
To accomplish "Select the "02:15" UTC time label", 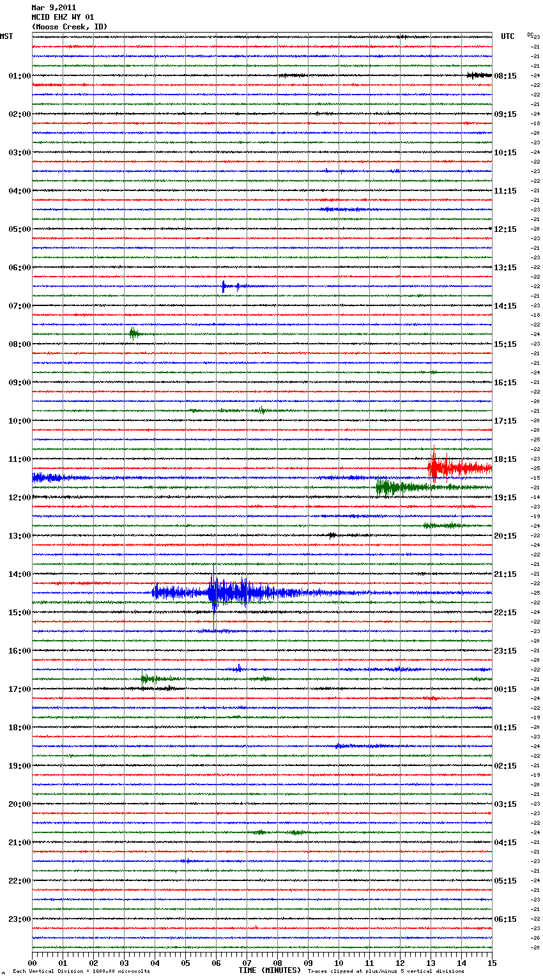I will click(x=505, y=766).
